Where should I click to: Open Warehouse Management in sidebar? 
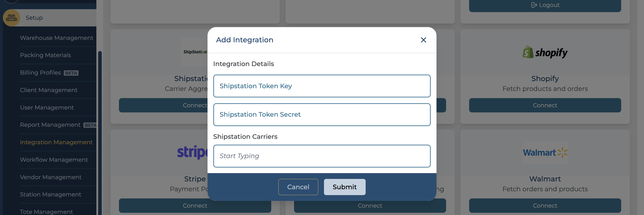pyautogui.click(x=57, y=38)
